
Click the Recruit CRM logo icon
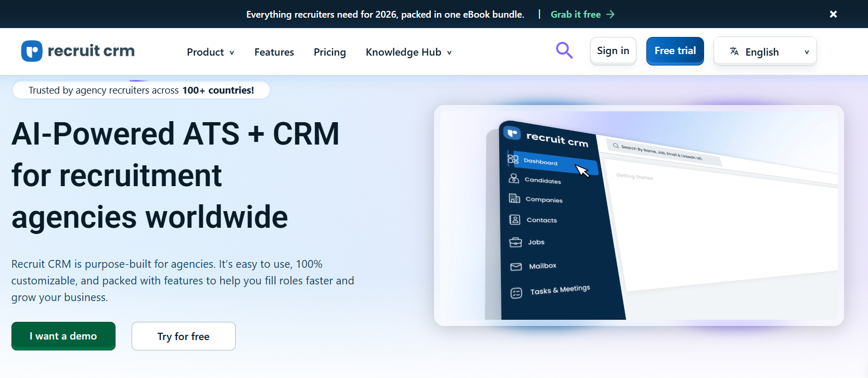pos(32,51)
